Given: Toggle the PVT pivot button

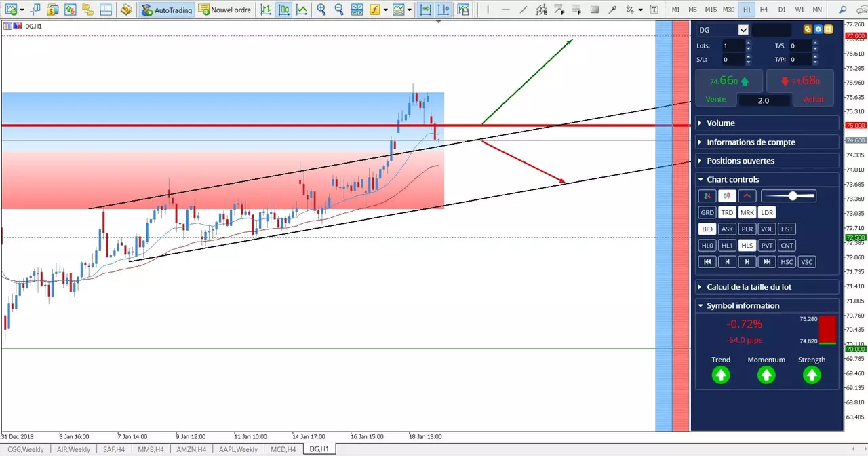Looking at the screenshot, I should [767, 246].
